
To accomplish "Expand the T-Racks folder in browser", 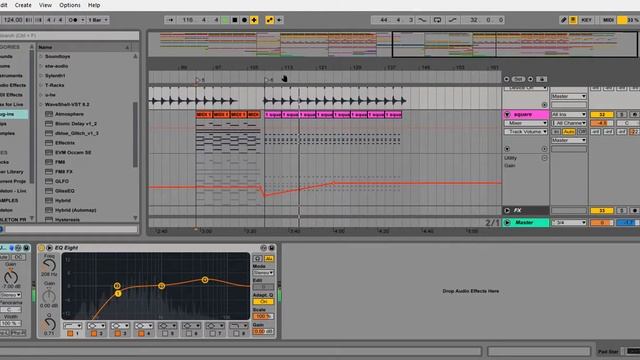I will point(41,85).
